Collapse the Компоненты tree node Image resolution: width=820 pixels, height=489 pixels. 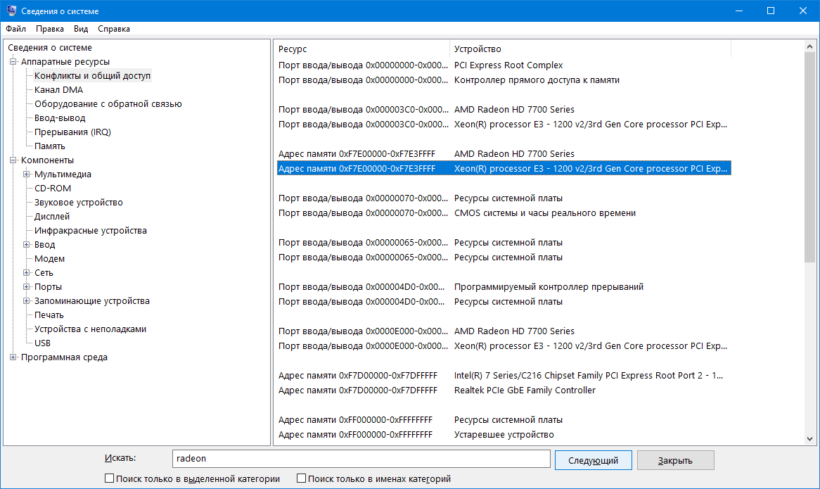(x=13, y=160)
